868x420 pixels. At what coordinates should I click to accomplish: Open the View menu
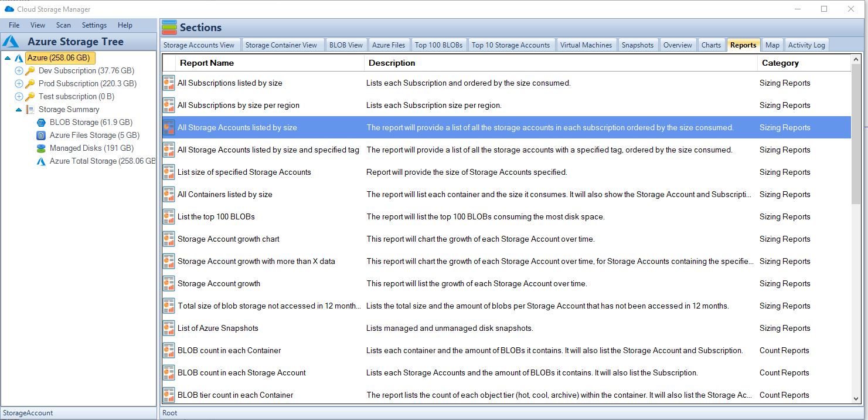coord(38,25)
